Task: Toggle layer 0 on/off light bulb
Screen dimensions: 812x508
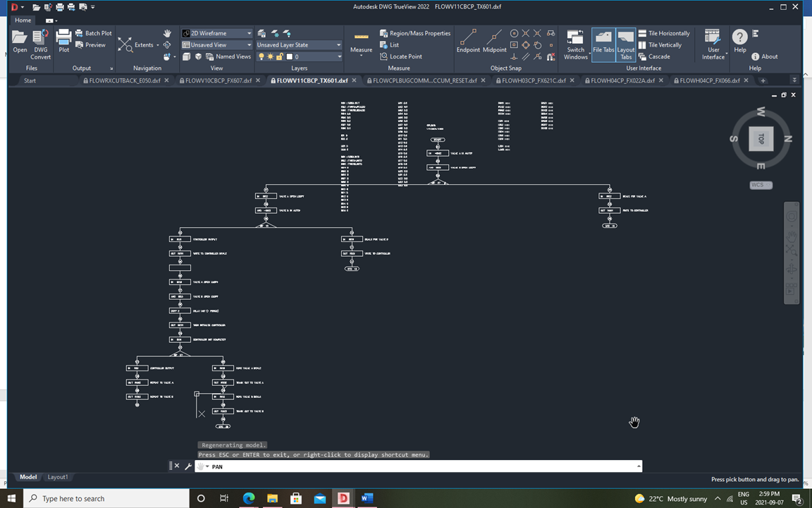Action: coord(261,56)
